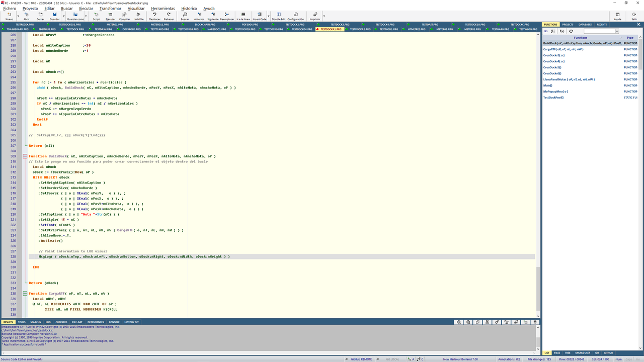This screenshot has height=362, width=644.
Task: Switch to the PROJECTS panel tab
Action: pos(568,24)
